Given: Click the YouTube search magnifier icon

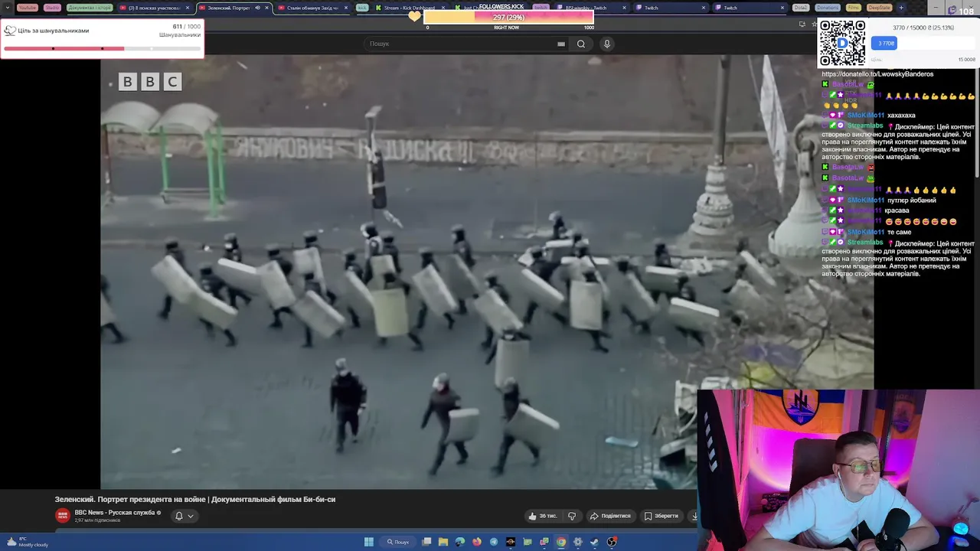Looking at the screenshot, I should click(x=581, y=44).
